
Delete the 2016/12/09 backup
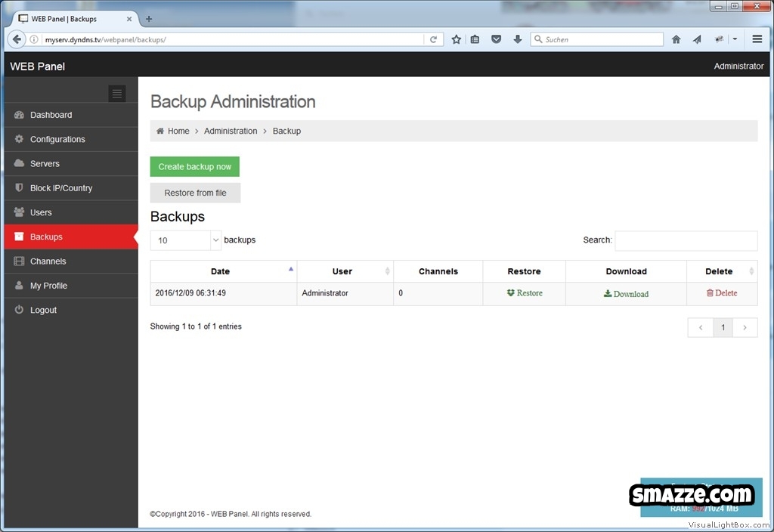[722, 293]
